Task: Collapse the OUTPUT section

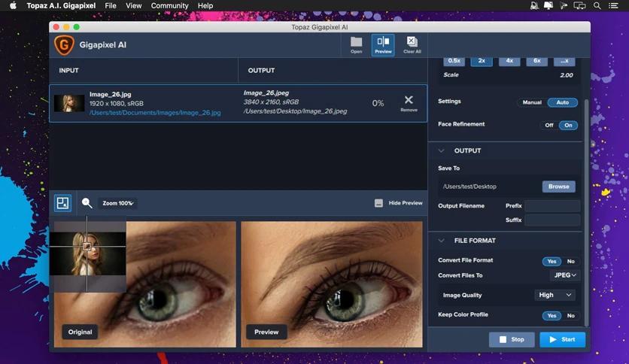Action: click(441, 150)
